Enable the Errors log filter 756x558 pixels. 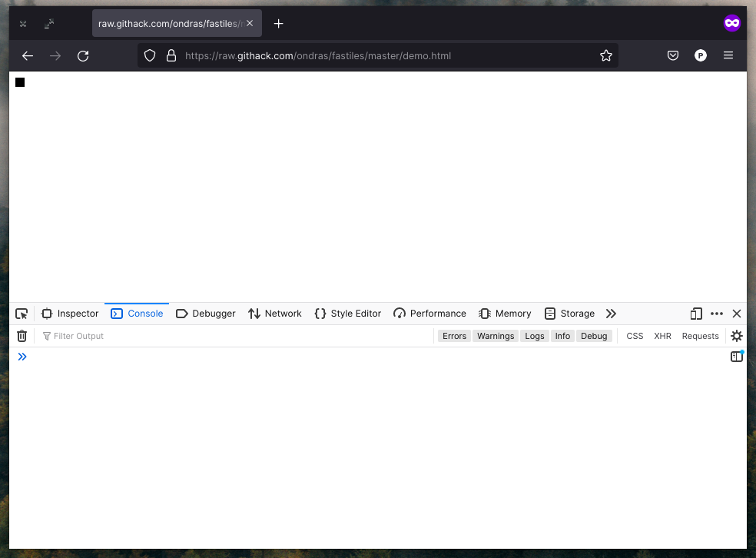[x=454, y=336]
